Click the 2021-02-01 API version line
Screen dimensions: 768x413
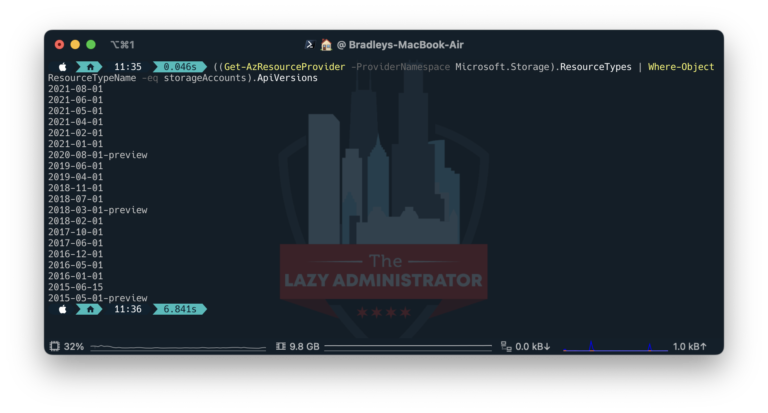point(75,133)
